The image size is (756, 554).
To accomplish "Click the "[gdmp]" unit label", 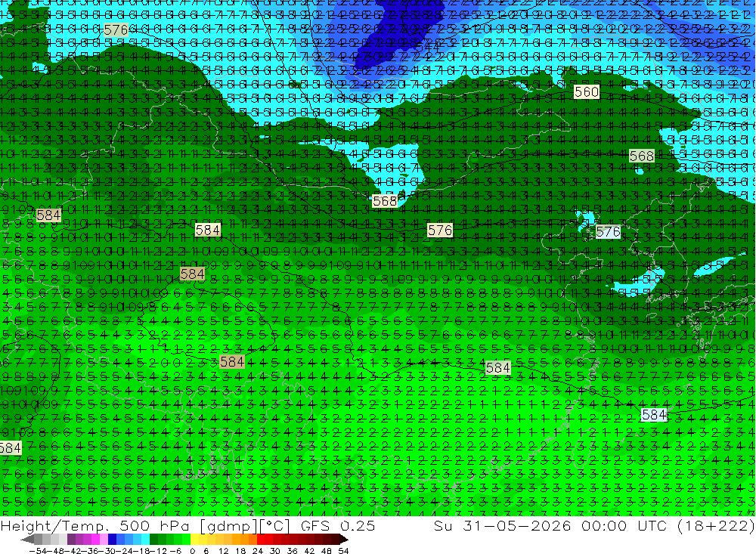I will pos(230,526).
